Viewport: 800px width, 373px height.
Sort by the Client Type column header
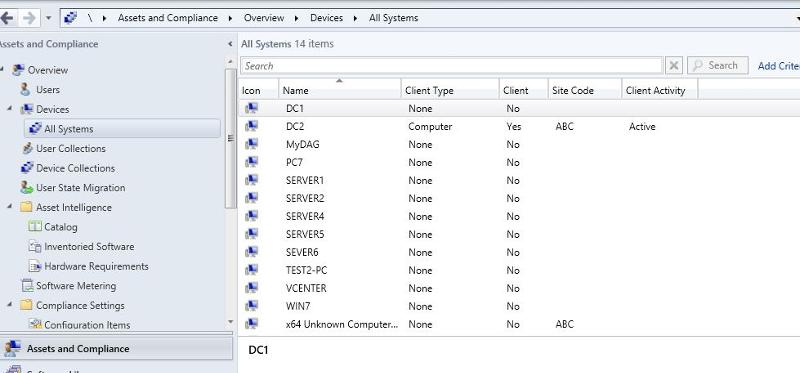(x=450, y=90)
